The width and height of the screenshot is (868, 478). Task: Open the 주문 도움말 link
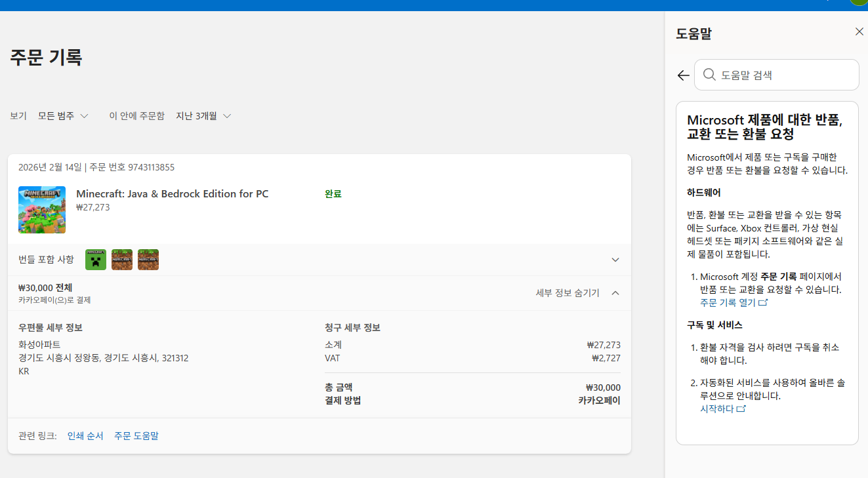tap(136, 435)
